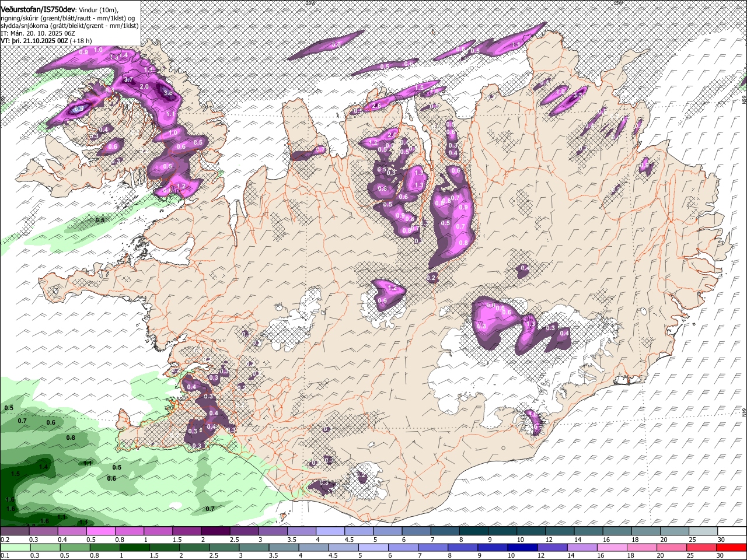Click the dark teal swatch in upper legend
The height and width of the screenshot is (560, 747).
(x=474, y=531)
